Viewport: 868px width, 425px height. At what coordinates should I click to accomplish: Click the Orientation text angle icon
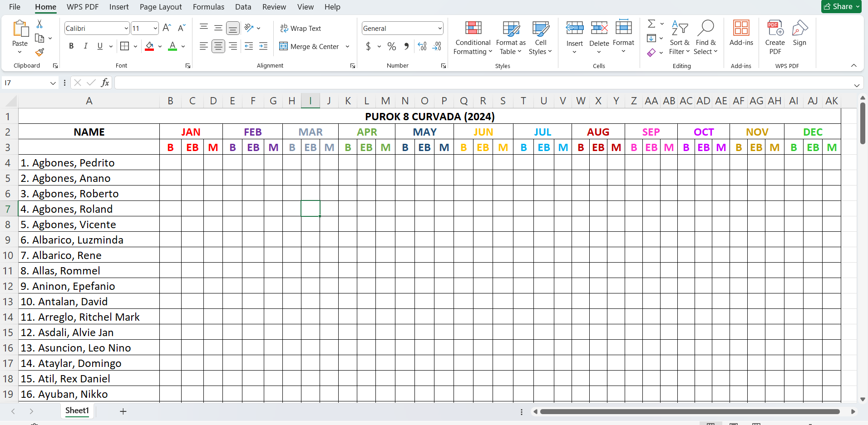pyautogui.click(x=249, y=28)
